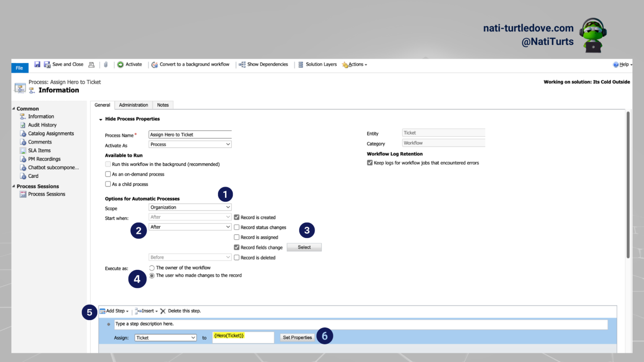Click Select button for record fields
Image resolution: width=644 pixels, height=362 pixels.
tap(304, 247)
